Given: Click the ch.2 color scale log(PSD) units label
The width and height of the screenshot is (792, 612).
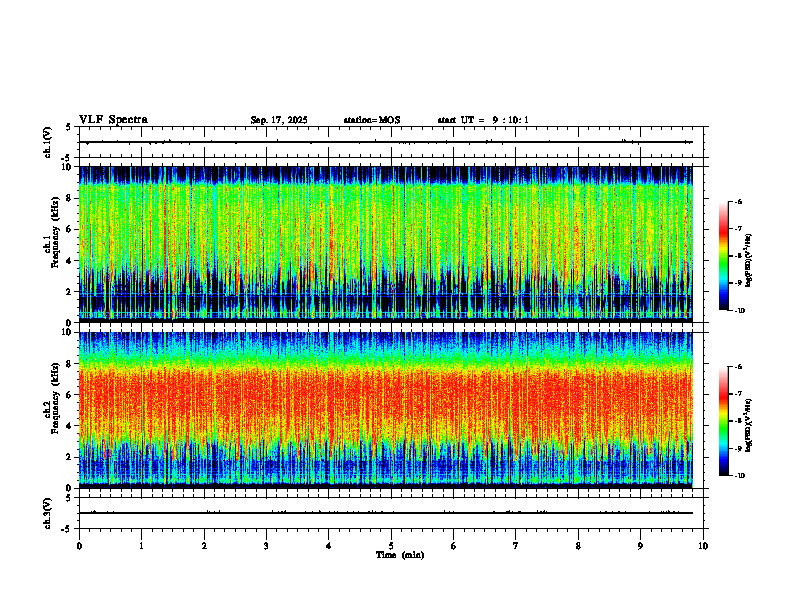Looking at the screenshot, I should click(749, 425).
